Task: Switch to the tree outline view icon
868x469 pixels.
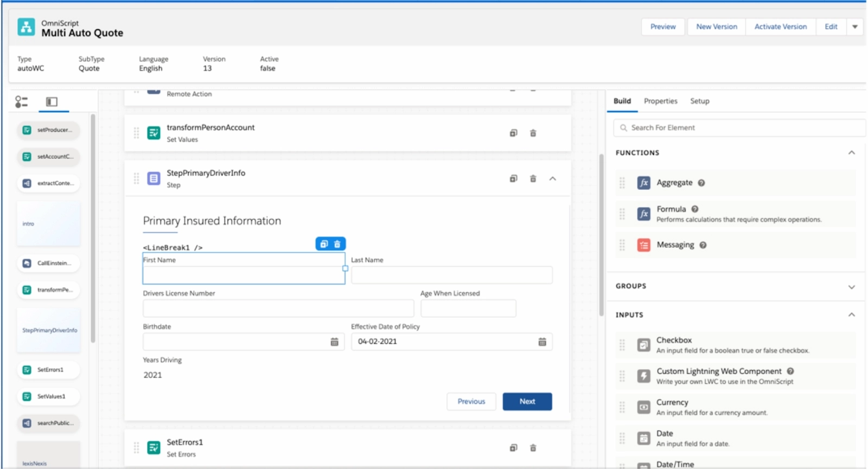Action: click(21, 101)
